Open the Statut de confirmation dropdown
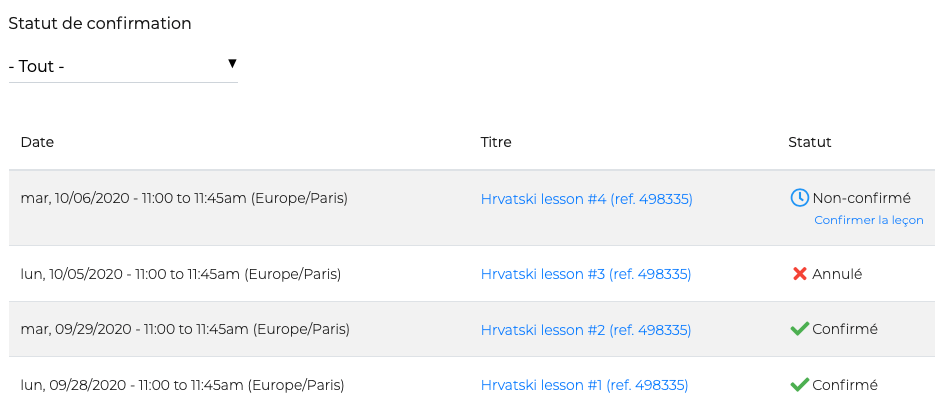Image resolution: width=935 pixels, height=414 pixels. (x=123, y=67)
